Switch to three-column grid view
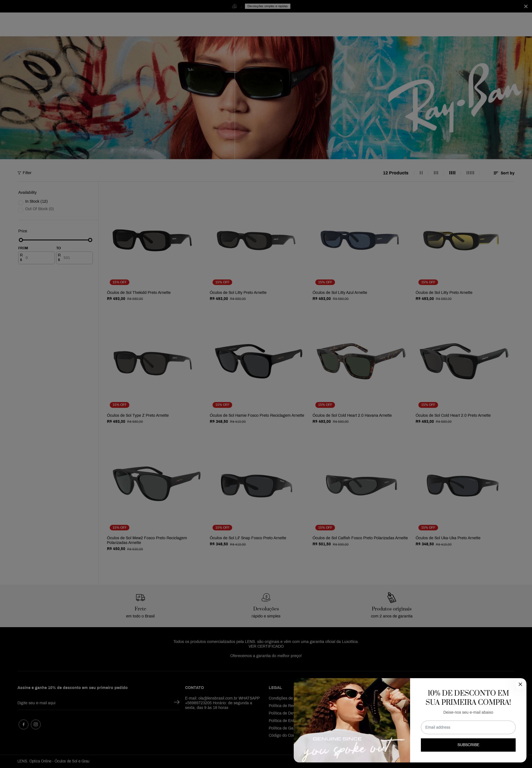 click(436, 173)
